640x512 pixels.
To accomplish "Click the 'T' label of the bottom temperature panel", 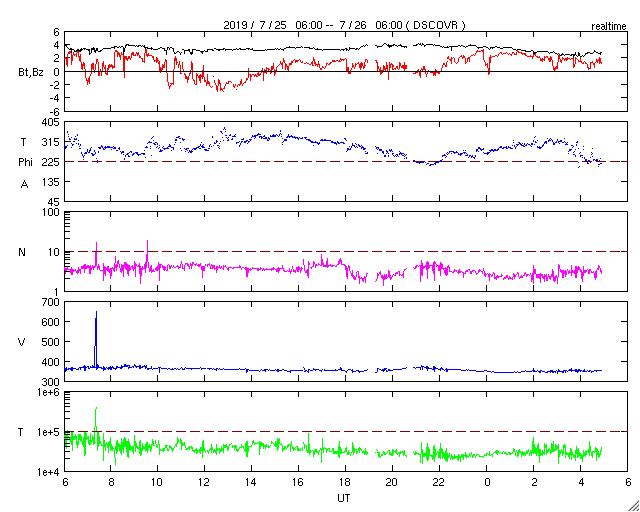I will tap(21, 432).
